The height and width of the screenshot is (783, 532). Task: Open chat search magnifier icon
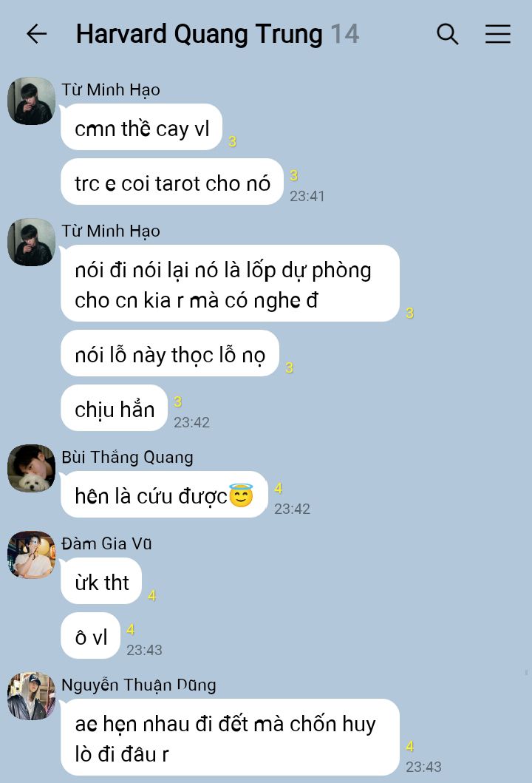point(447,34)
